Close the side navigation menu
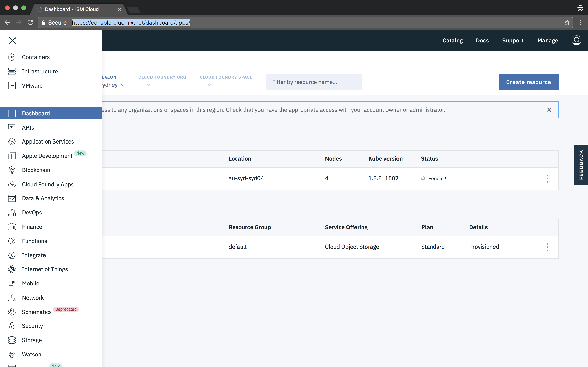Image resolution: width=588 pixels, height=367 pixels. coord(12,41)
